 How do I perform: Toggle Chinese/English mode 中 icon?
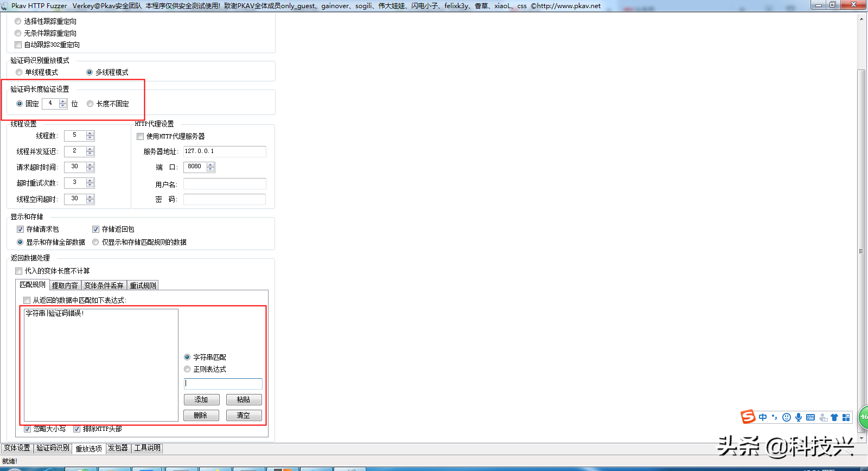tap(763, 417)
